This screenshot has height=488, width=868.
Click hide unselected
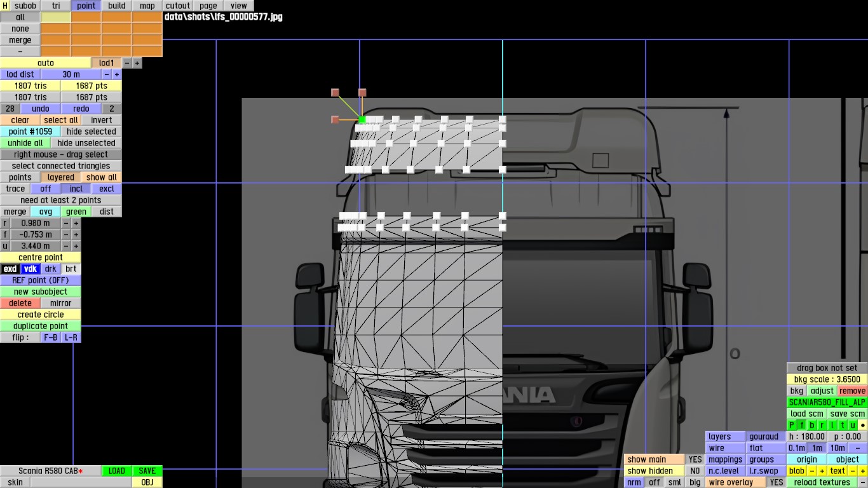click(86, 143)
